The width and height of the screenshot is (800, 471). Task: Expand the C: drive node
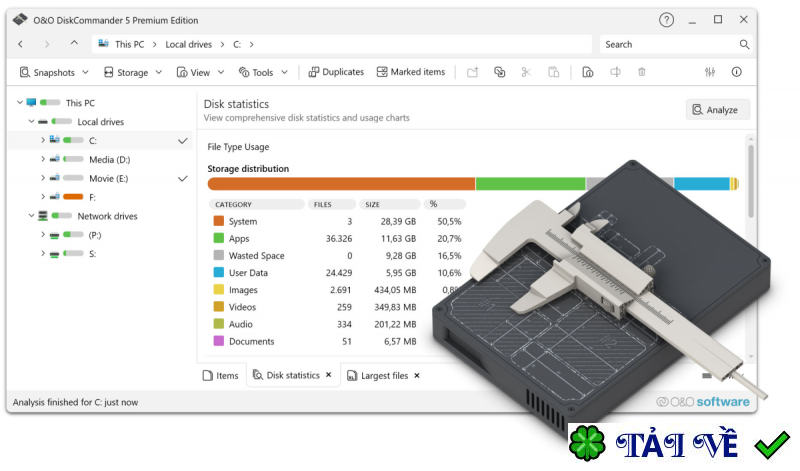pos(43,140)
